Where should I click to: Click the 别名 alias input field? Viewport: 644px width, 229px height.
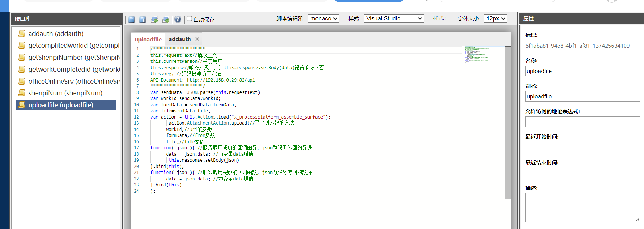coord(582,96)
